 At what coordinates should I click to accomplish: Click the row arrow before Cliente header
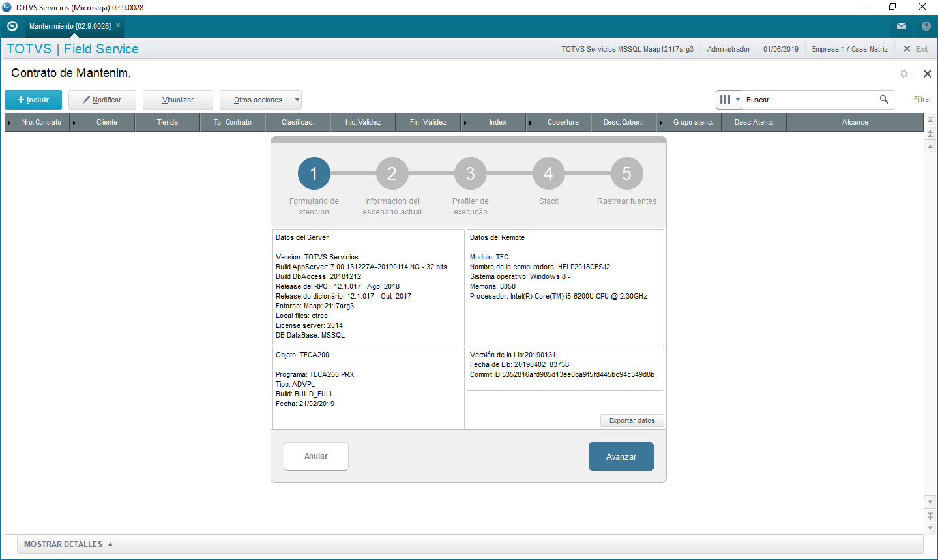point(74,123)
